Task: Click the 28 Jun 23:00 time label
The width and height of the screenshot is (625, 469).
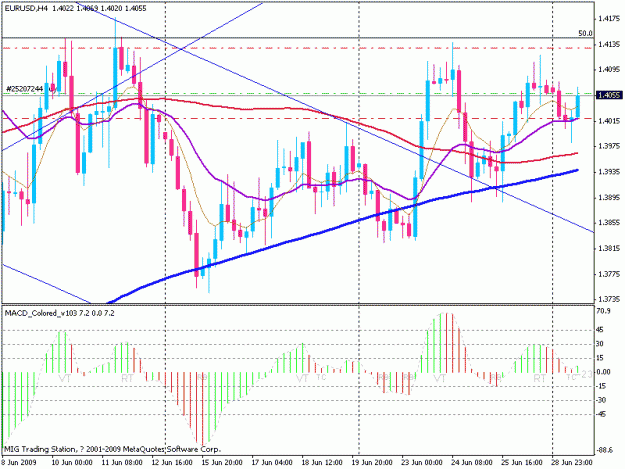Action: 571,462
